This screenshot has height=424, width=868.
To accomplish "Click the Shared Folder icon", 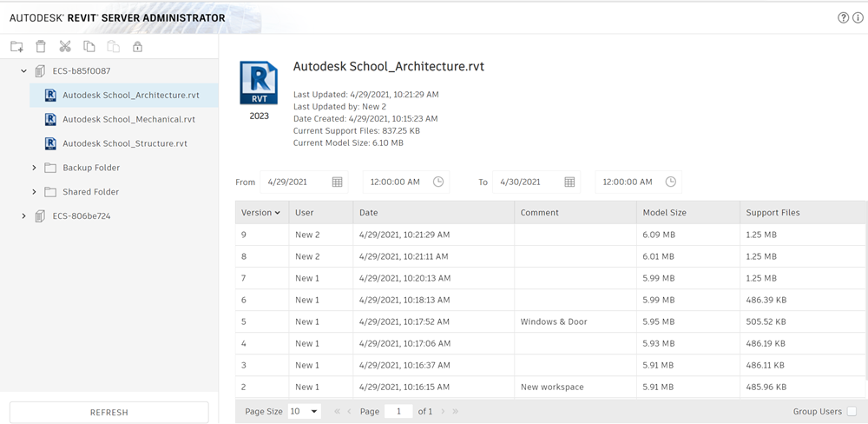I will 50,192.
